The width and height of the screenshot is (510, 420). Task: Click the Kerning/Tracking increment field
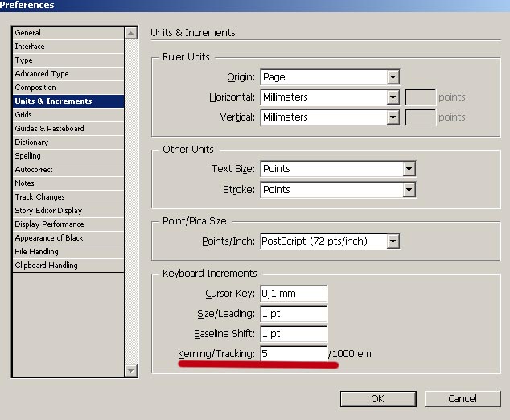point(294,354)
